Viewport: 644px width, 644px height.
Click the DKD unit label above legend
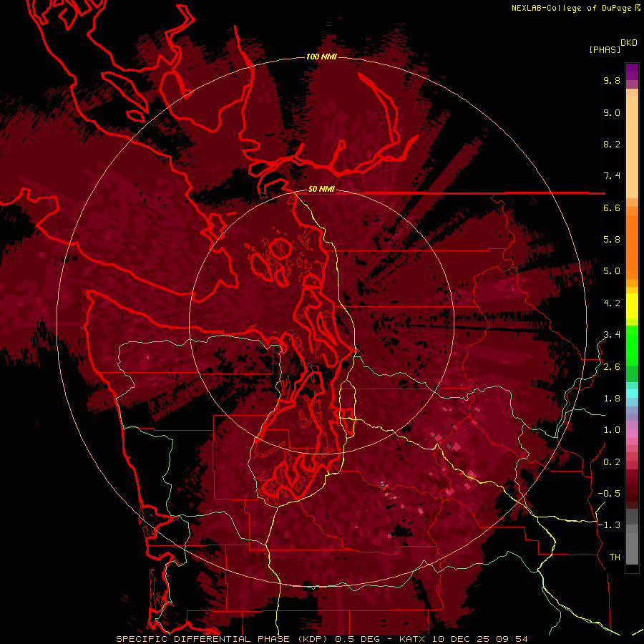[629, 43]
